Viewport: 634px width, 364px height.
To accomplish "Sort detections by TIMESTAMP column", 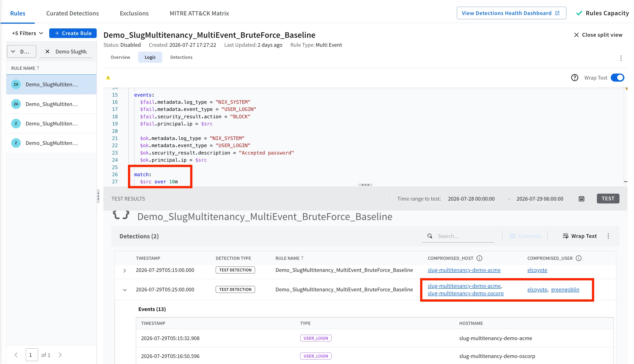I will click(148, 258).
